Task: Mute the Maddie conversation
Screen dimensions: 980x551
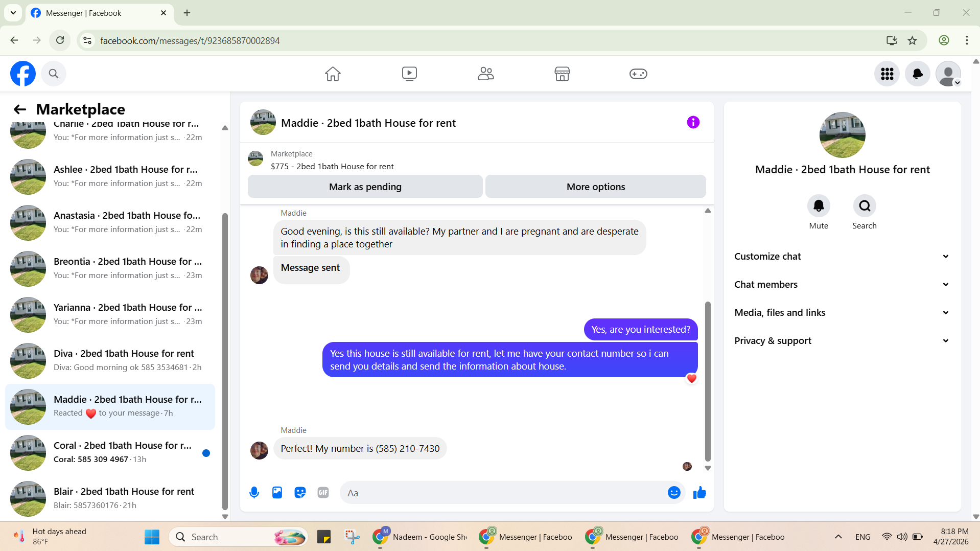Action: tap(819, 206)
